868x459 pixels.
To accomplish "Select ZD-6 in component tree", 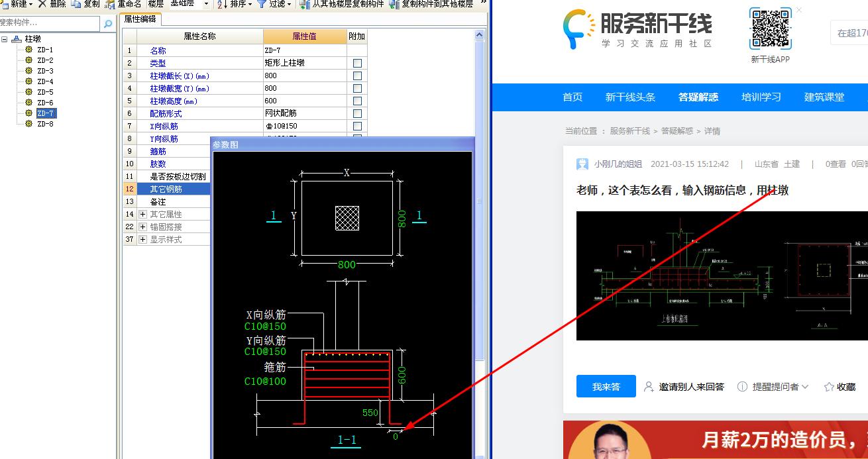I will click(x=45, y=103).
